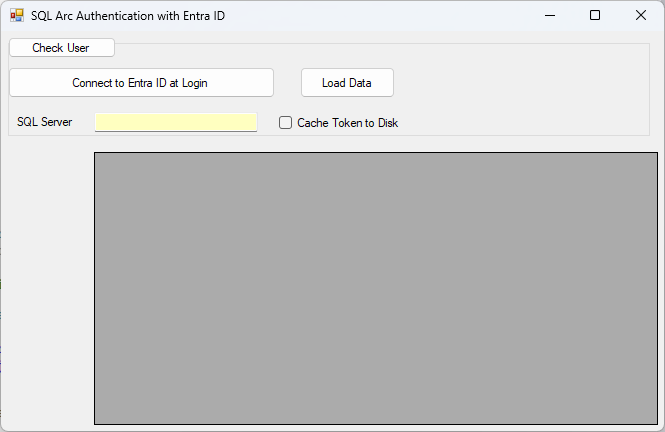665x432 pixels.
Task: Fetch records using Load Data
Action: click(x=347, y=83)
